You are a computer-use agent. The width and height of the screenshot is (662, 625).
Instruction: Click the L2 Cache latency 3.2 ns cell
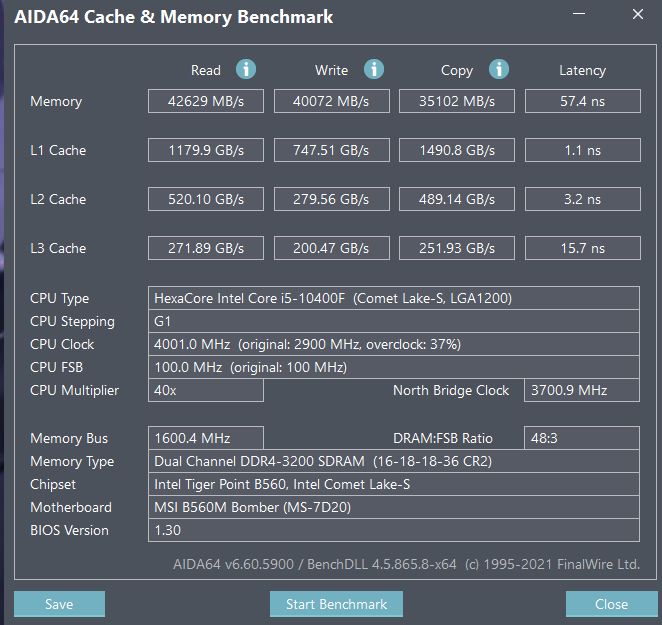[x=583, y=199]
